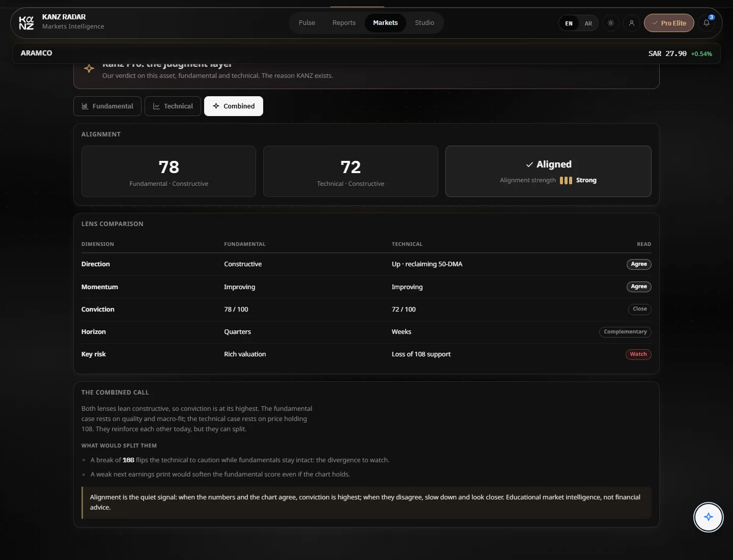Click the Close badge in the Conviction row
This screenshot has width=733, height=560.
[640, 309]
